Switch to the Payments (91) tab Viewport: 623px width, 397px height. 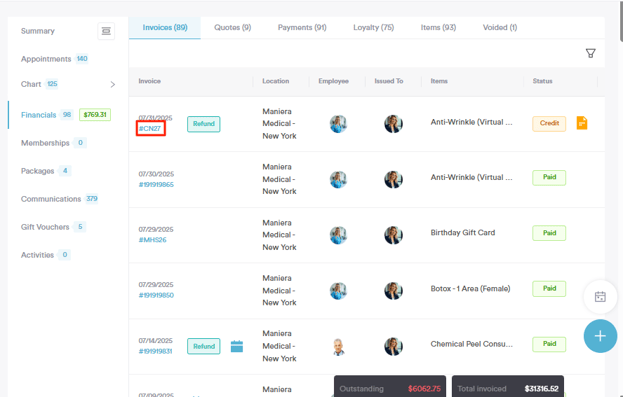(x=302, y=27)
